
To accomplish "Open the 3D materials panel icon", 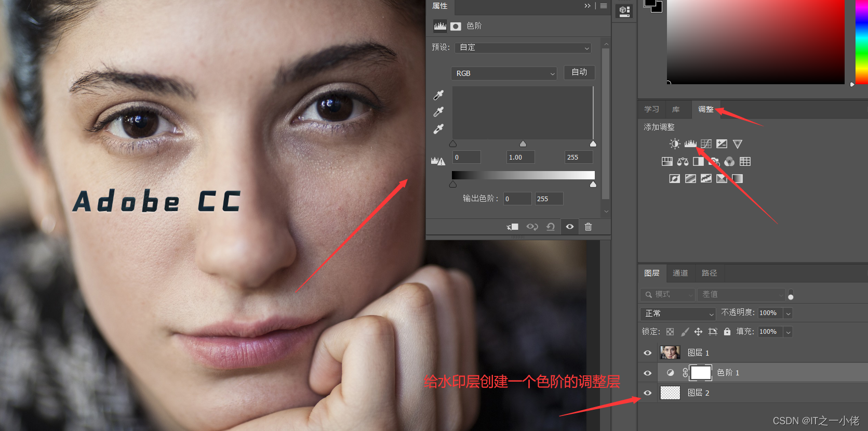I will pyautogui.click(x=624, y=11).
